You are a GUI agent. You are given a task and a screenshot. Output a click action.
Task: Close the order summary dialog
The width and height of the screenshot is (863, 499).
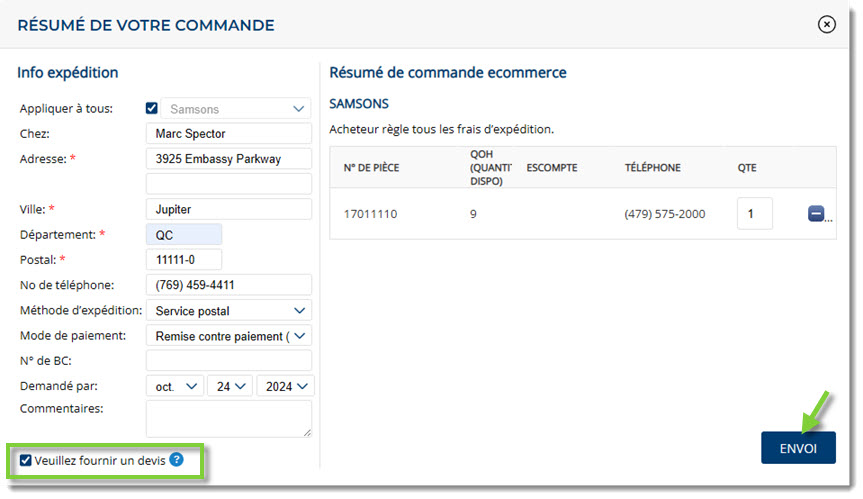(826, 24)
